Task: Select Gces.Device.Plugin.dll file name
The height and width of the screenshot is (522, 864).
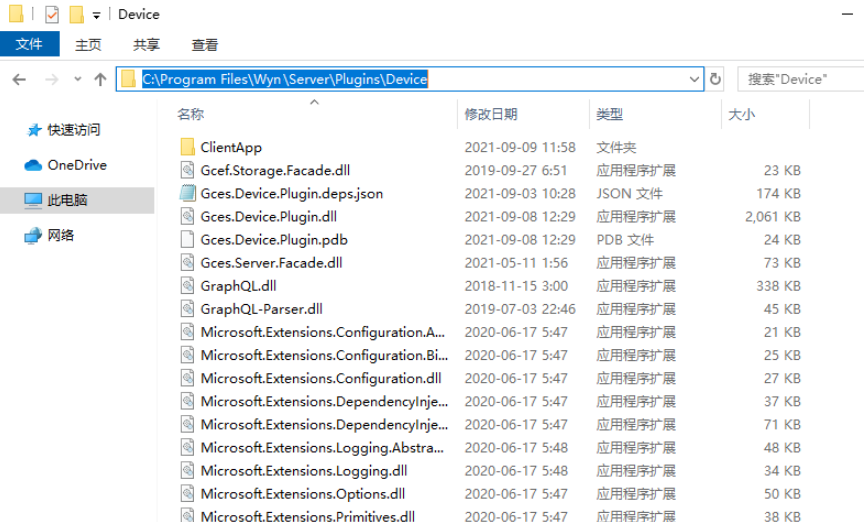Action: [x=268, y=217]
